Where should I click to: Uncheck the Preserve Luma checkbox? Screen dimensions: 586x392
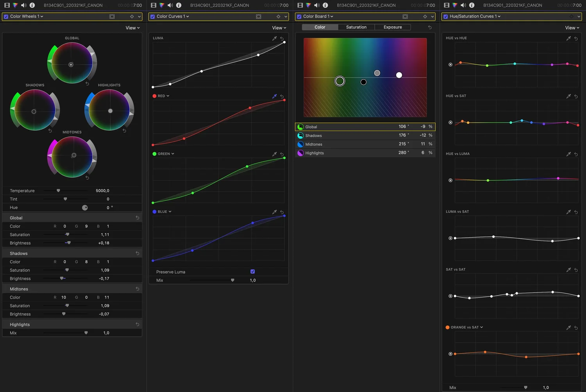pyautogui.click(x=252, y=271)
